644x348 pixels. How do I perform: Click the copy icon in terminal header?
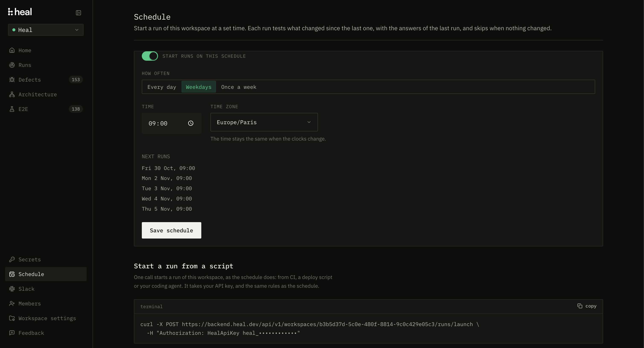tap(580, 306)
